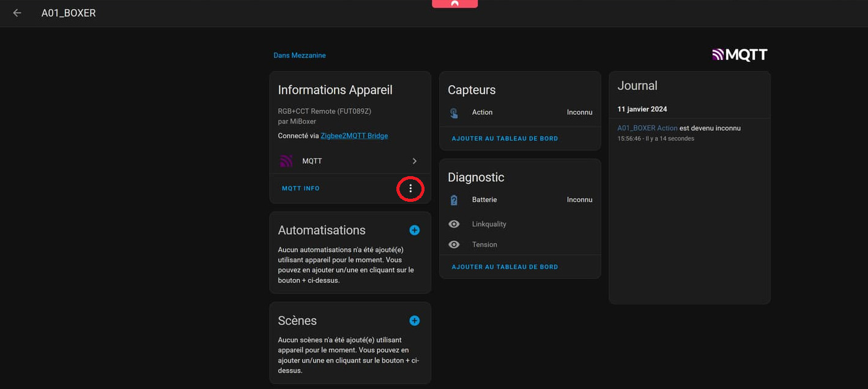The image size is (868, 389).
Task: Click the red notch icon at top
Action: (454, 4)
